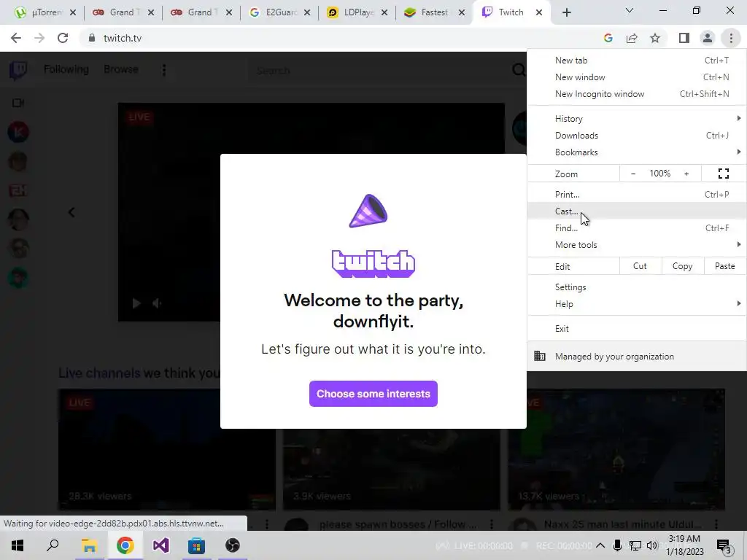Choose Find... from the menu
747x560 pixels.
pos(636,228)
